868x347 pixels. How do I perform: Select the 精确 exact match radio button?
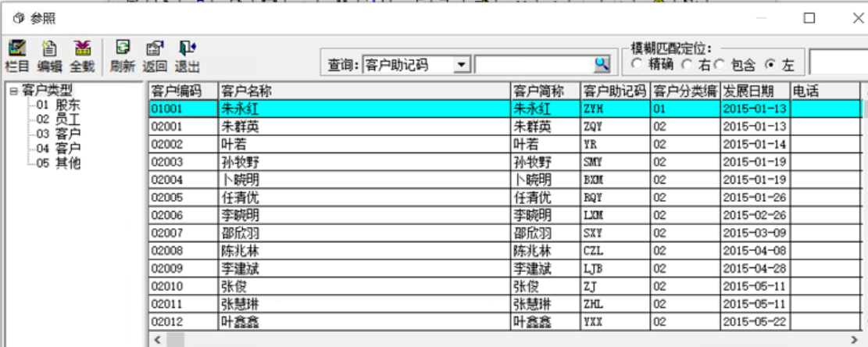[x=637, y=65]
